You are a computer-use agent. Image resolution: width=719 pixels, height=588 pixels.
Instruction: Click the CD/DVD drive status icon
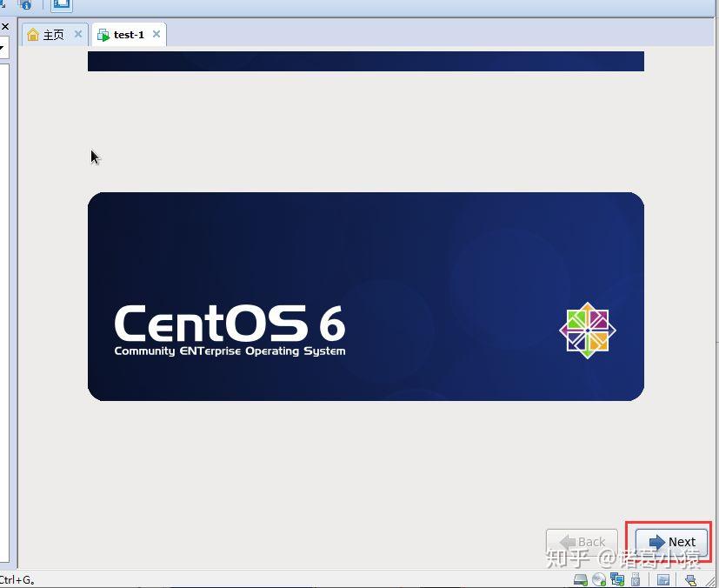598,578
